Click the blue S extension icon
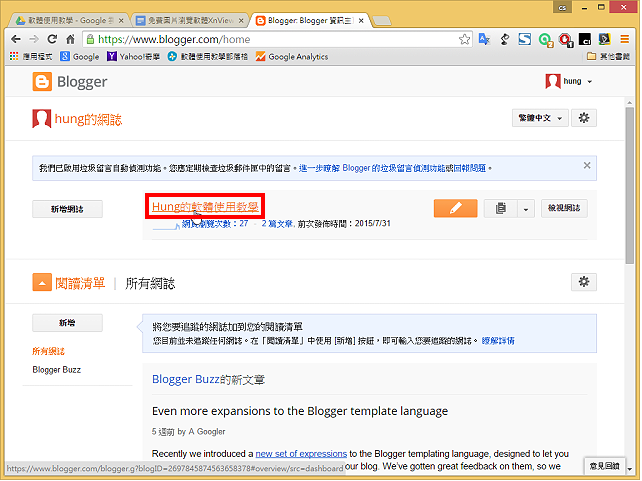Screen dimensions: 642x481 [524, 39]
